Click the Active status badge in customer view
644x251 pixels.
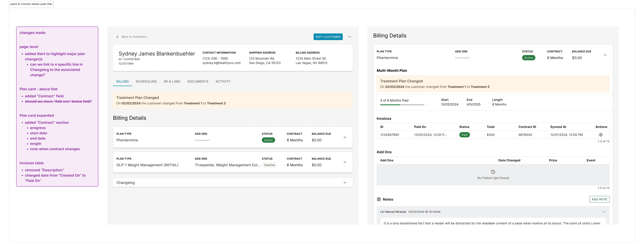click(x=269, y=140)
